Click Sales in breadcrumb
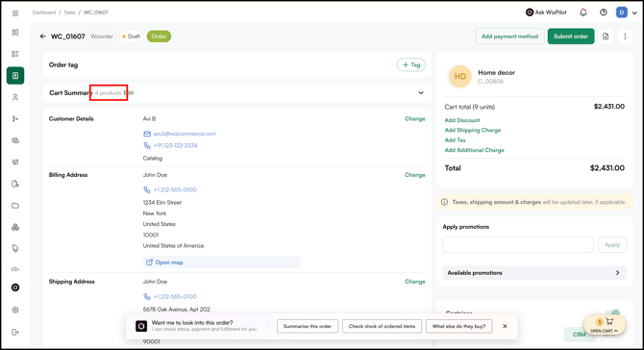 [x=69, y=12]
